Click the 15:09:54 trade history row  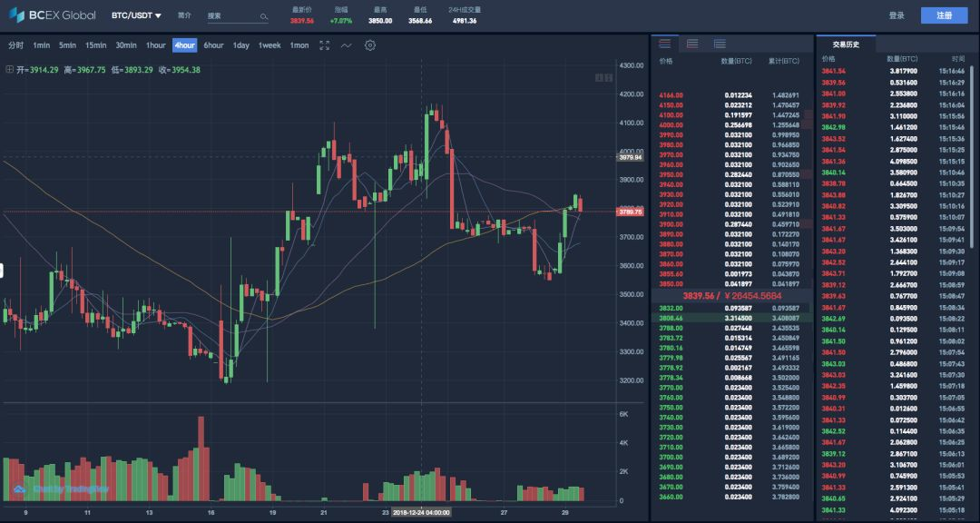(893, 228)
